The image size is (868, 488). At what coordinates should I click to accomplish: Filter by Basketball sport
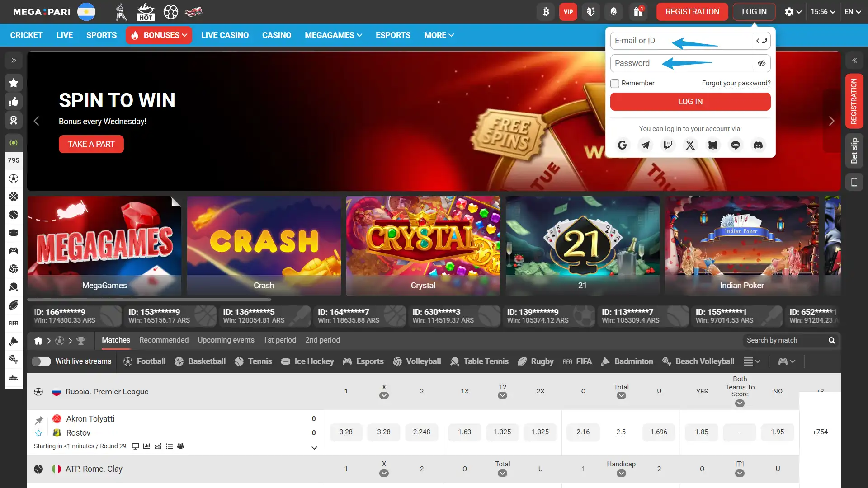coord(200,361)
